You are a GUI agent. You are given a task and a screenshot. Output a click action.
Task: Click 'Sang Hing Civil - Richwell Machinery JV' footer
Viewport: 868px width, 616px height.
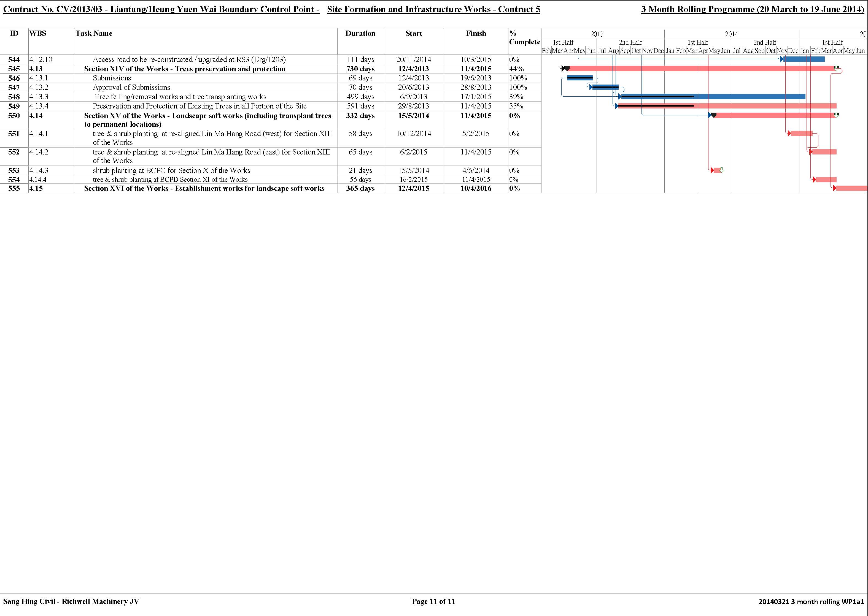click(x=71, y=601)
